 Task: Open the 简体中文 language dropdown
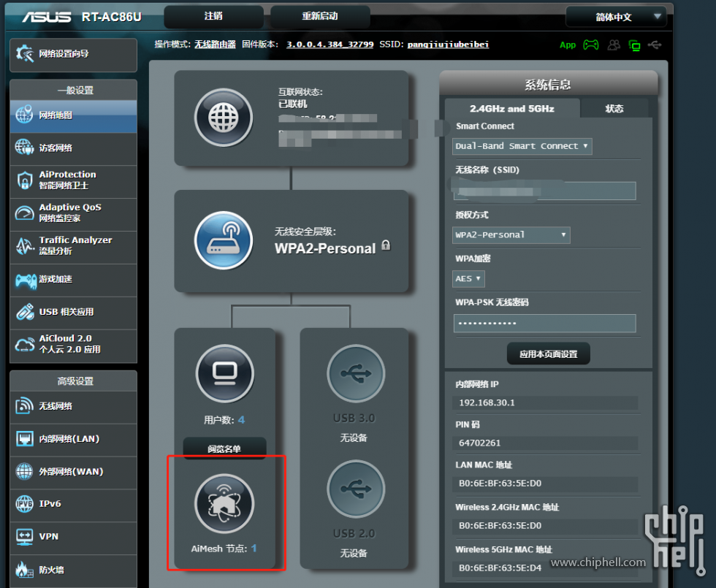point(616,17)
